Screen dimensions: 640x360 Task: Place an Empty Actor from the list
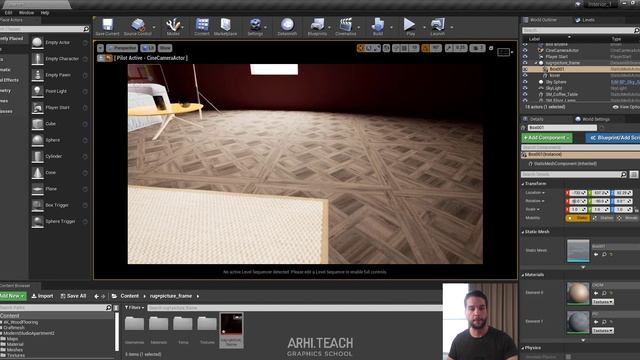coord(57,42)
